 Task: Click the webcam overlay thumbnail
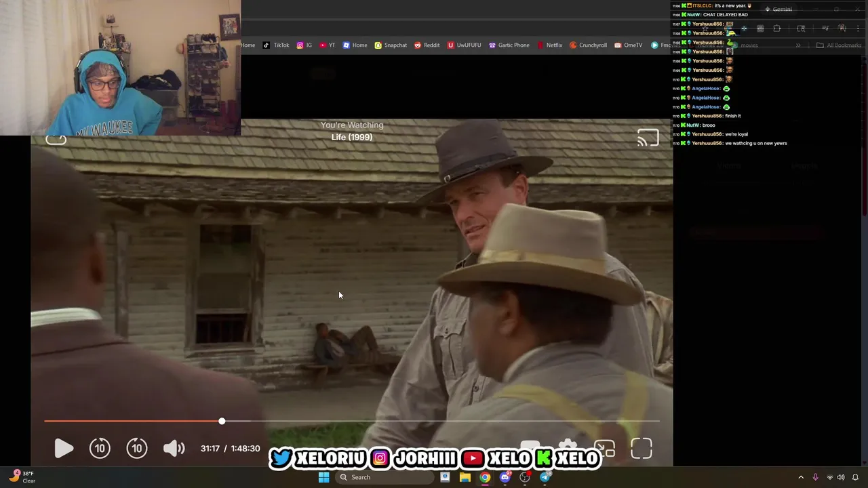click(120, 68)
